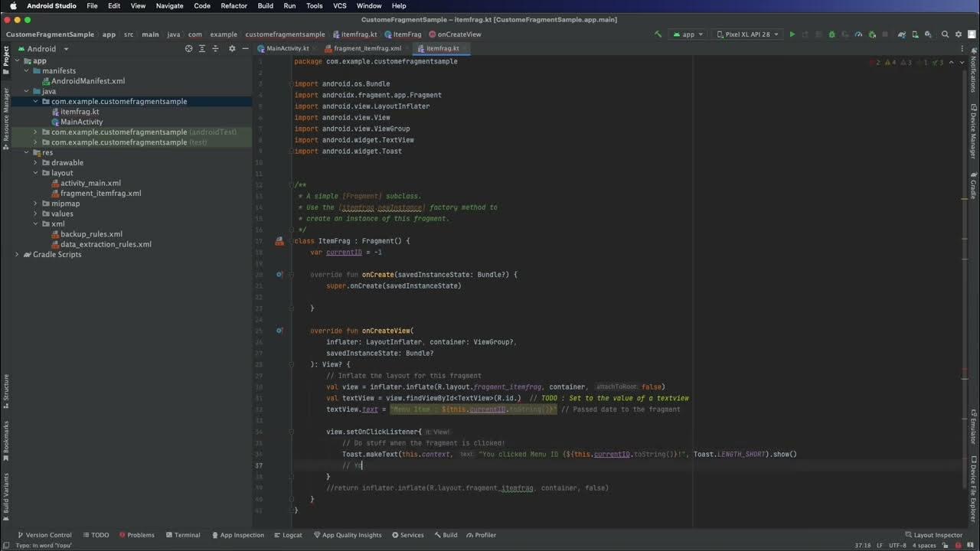Jump to next highlighted error arrow
This screenshot has height=551, width=980.
click(x=962, y=63)
